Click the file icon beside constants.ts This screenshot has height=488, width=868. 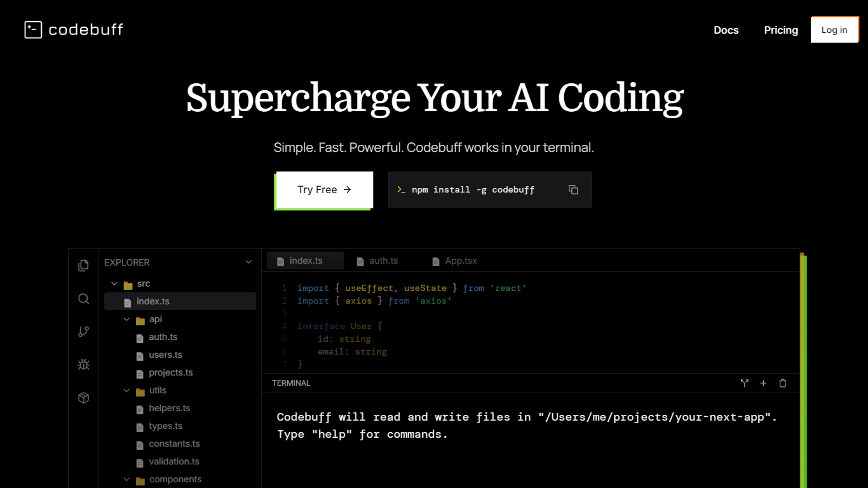pyautogui.click(x=140, y=444)
